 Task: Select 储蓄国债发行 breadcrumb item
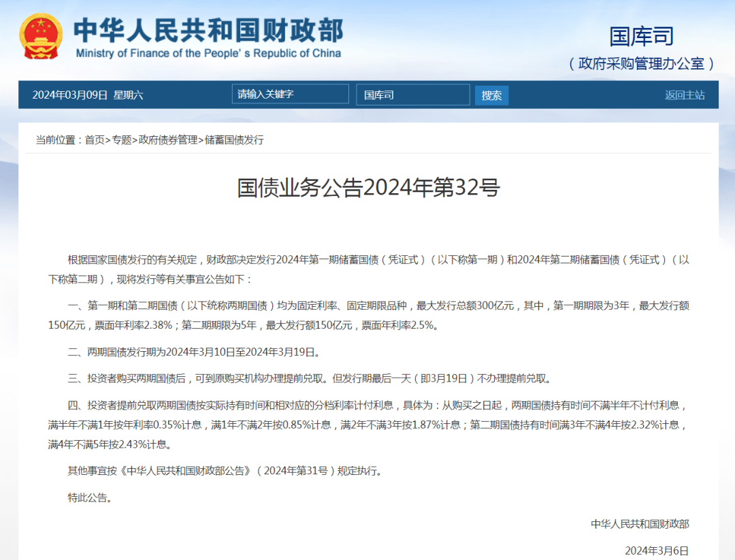click(x=234, y=140)
